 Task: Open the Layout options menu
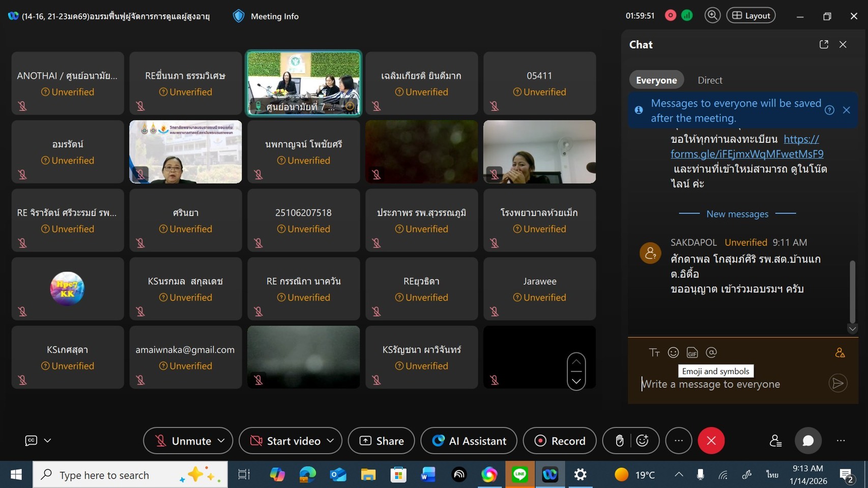751,16
